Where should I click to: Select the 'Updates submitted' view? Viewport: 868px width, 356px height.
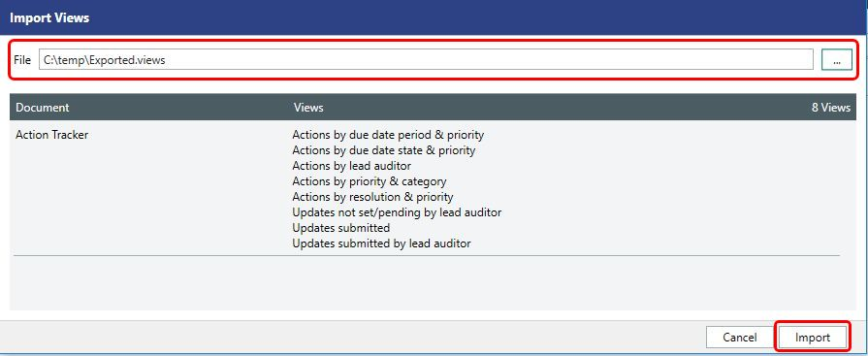coord(341,228)
